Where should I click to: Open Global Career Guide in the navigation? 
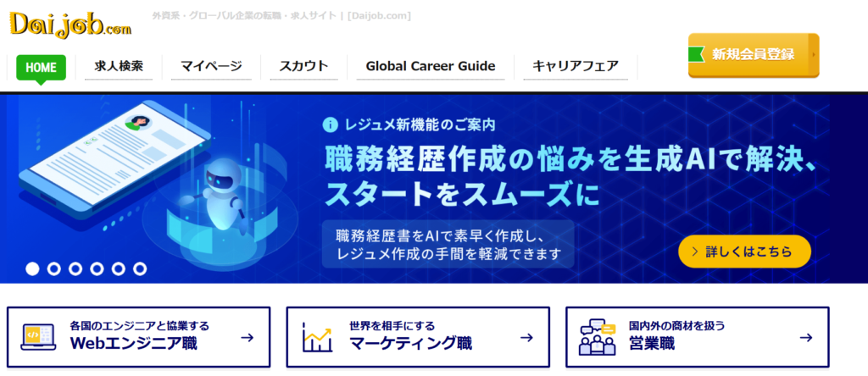pyautogui.click(x=430, y=66)
